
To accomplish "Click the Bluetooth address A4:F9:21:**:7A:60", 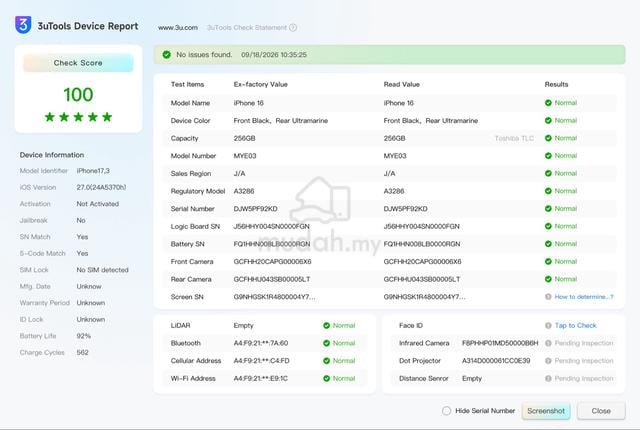I will coord(261,343).
